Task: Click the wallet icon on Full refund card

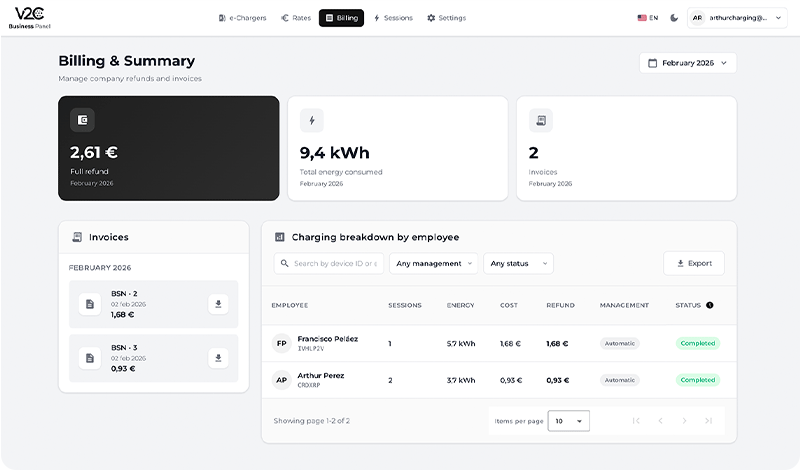Action: (x=82, y=121)
